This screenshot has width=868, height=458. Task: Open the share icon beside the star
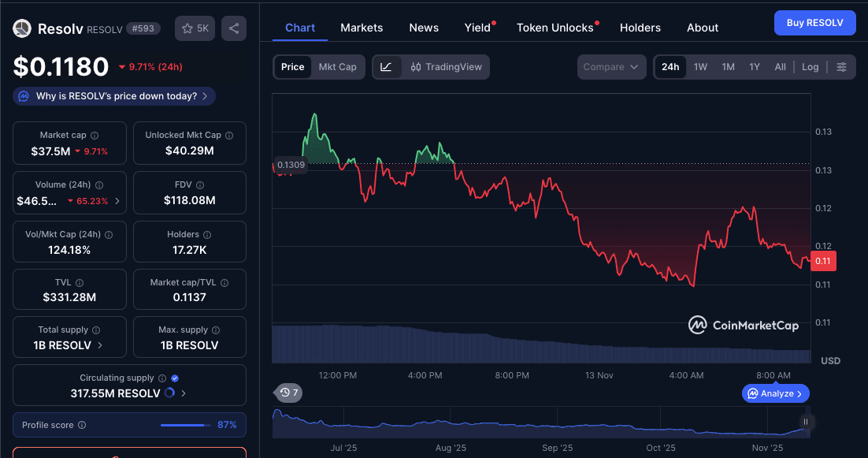(232, 28)
